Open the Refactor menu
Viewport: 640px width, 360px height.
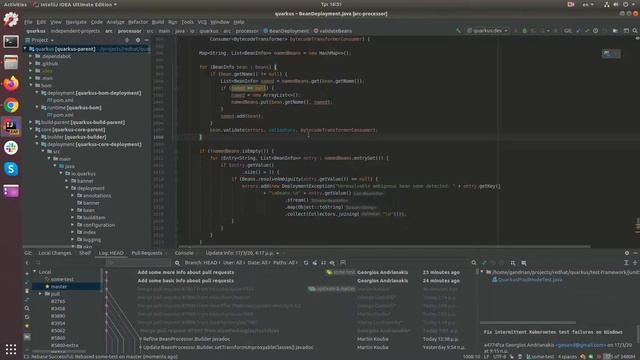(x=138, y=22)
